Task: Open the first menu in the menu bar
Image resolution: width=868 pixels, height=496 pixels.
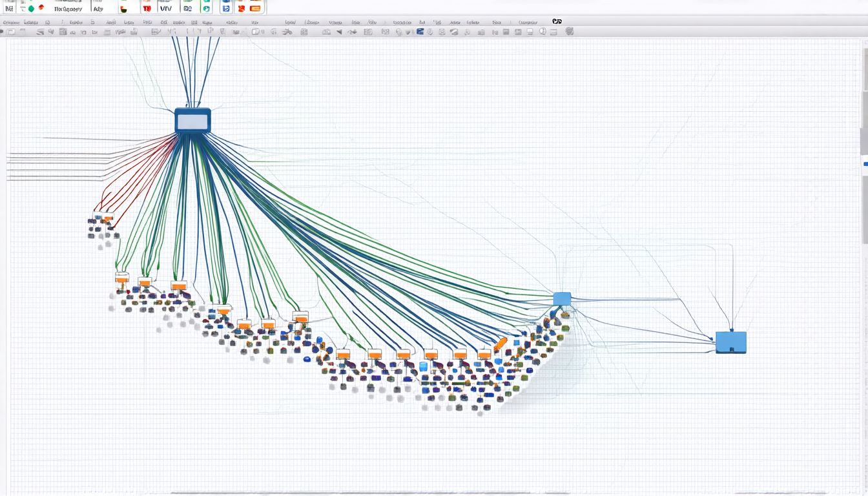Action: tap(10, 22)
